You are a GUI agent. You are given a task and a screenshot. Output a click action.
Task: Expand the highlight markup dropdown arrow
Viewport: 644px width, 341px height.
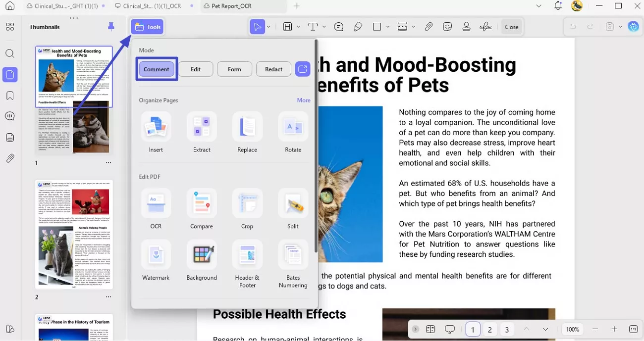298,27
